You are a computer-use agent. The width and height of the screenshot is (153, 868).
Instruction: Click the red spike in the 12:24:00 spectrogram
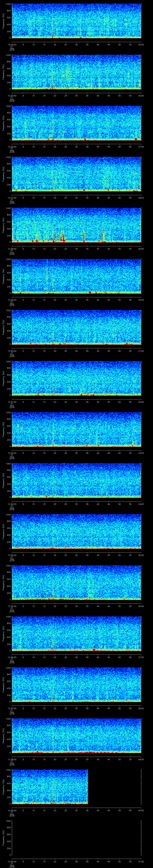pos(53,30)
